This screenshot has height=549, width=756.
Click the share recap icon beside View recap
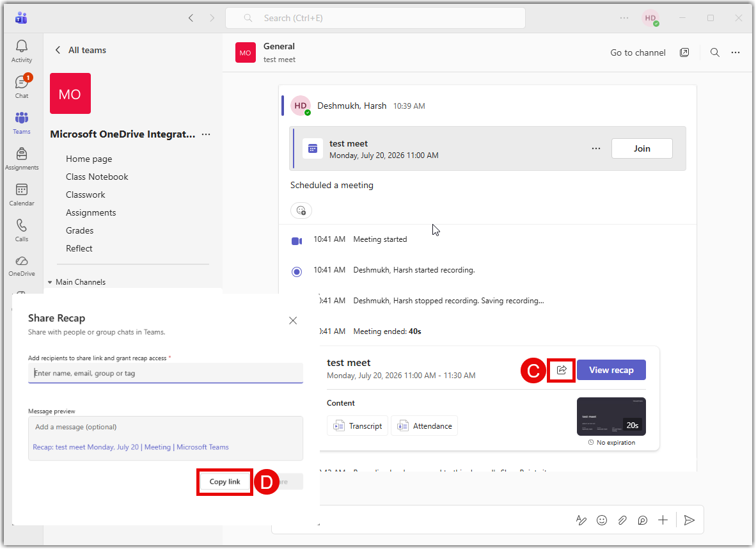click(561, 370)
